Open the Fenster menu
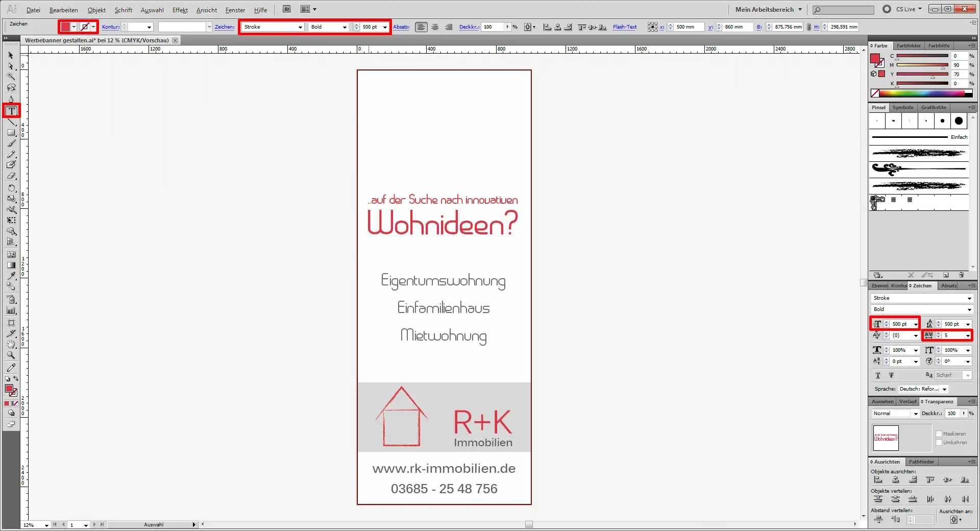 tap(234, 10)
